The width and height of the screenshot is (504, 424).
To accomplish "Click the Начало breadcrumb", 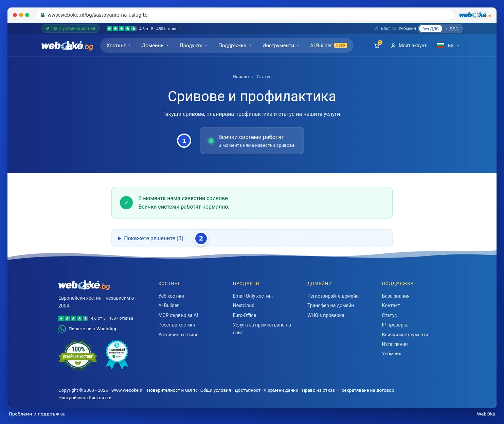I will click(240, 77).
